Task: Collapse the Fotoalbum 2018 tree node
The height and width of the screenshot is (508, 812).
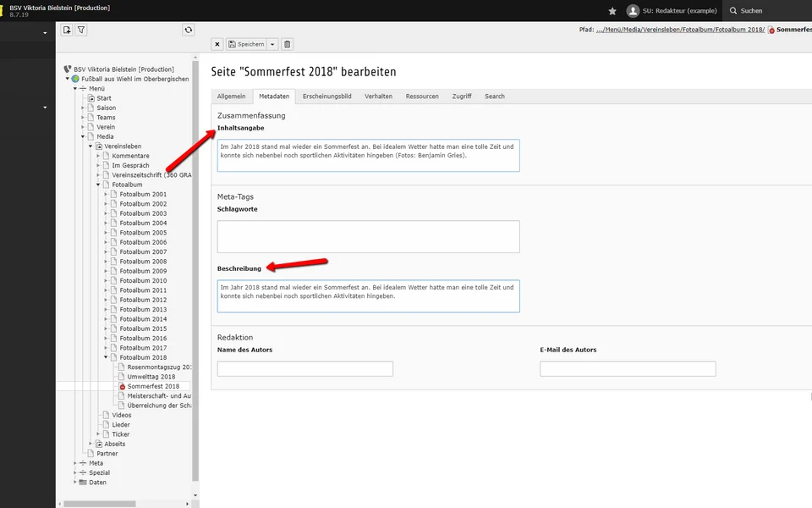Action: pos(106,357)
